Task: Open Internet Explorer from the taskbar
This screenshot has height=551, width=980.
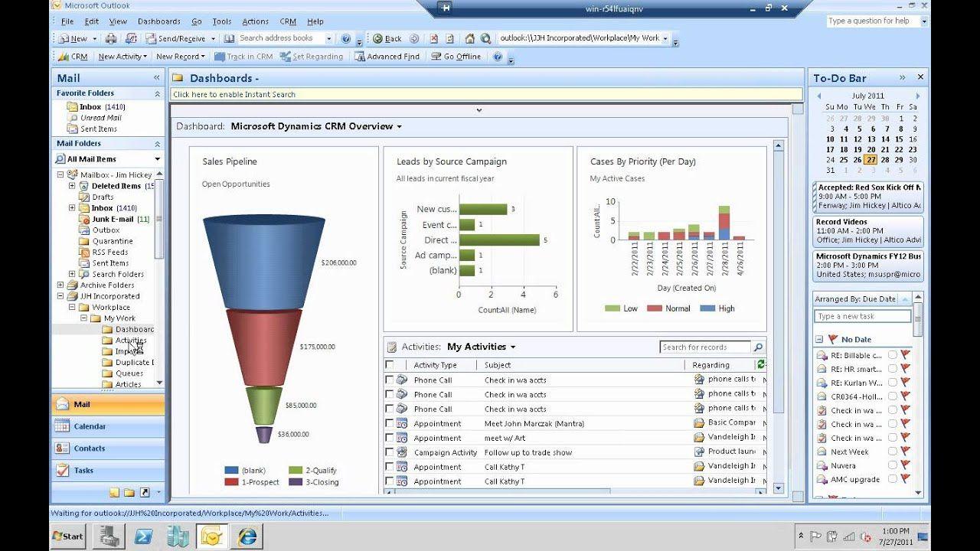Action: [x=247, y=536]
